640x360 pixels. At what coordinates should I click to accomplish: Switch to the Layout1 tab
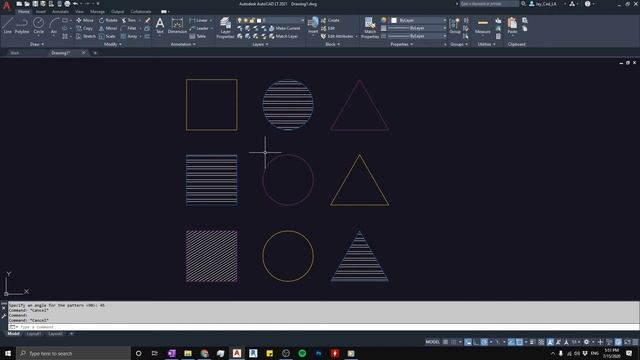click(x=33, y=334)
